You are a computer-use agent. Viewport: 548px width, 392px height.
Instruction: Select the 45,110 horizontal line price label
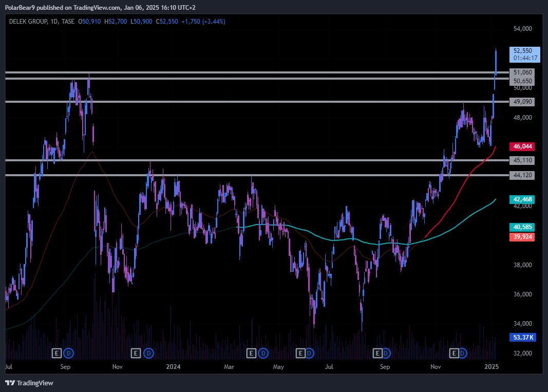(522, 160)
